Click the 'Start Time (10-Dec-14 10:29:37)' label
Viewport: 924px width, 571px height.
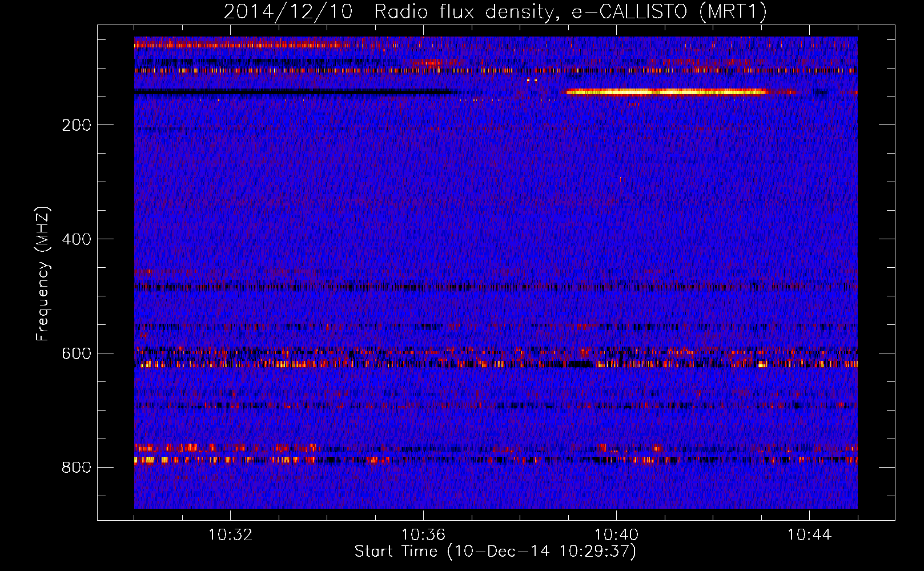coord(495,552)
